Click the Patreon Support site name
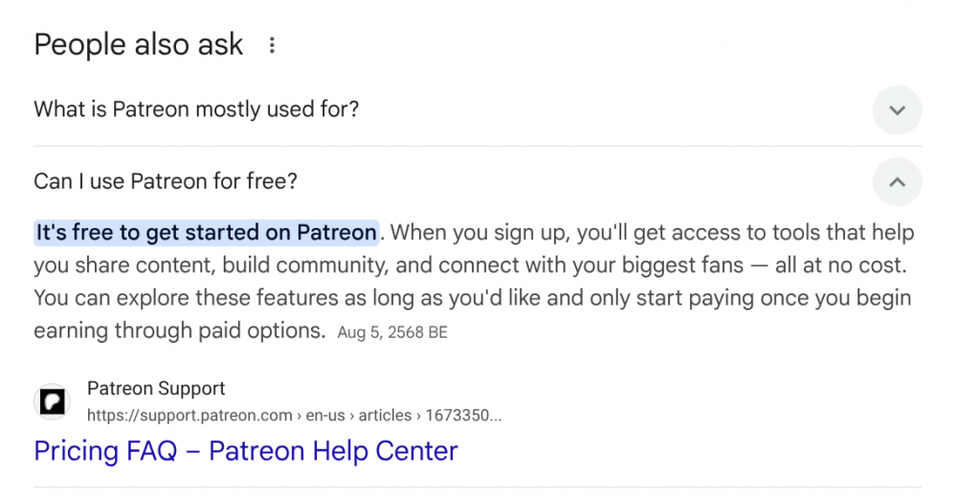The image size is (980, 497). pos(156,389)
